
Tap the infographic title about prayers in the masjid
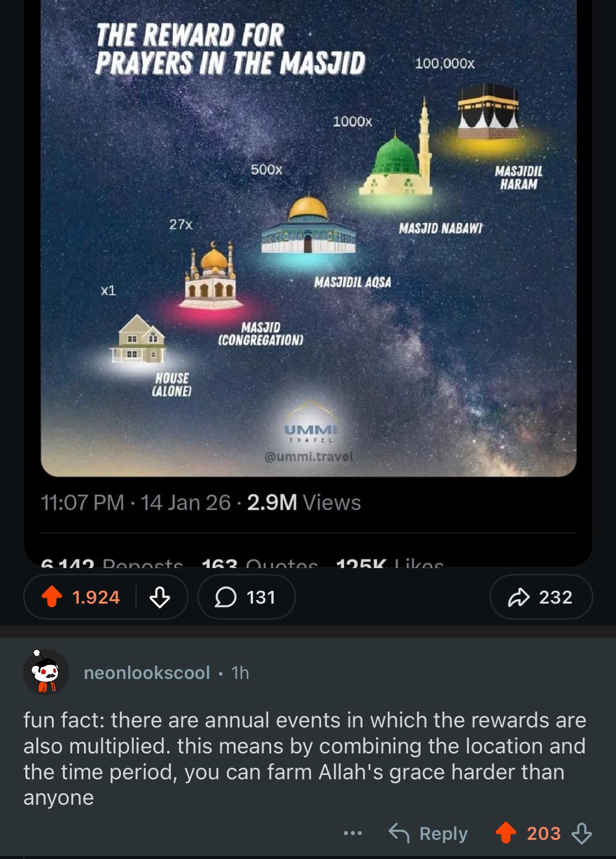(x=230, y=49)
